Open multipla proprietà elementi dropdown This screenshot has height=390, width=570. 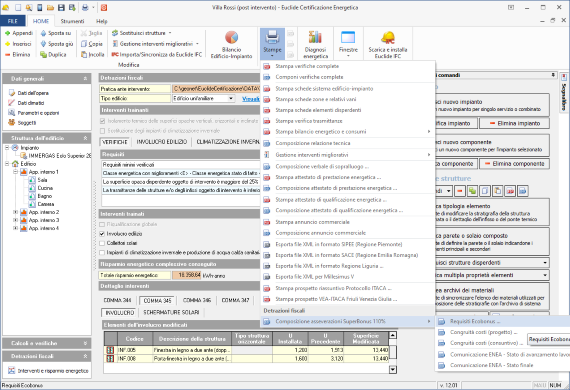pyautogui.click(x=545, y=275)
